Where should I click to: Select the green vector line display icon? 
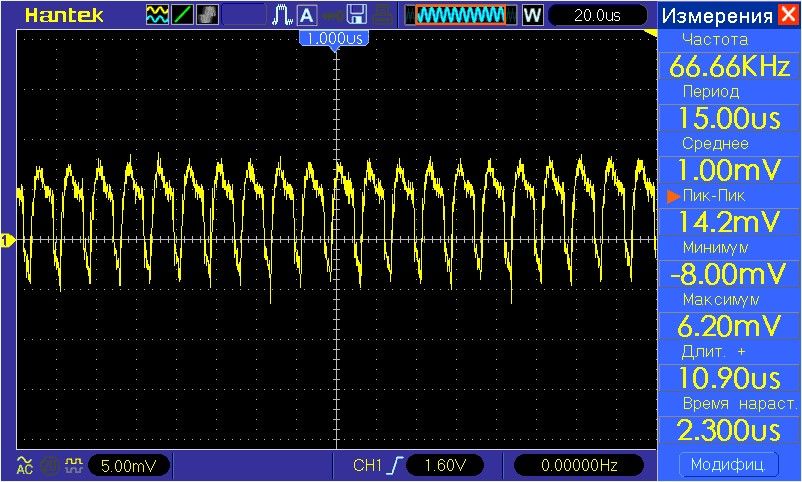183,15
